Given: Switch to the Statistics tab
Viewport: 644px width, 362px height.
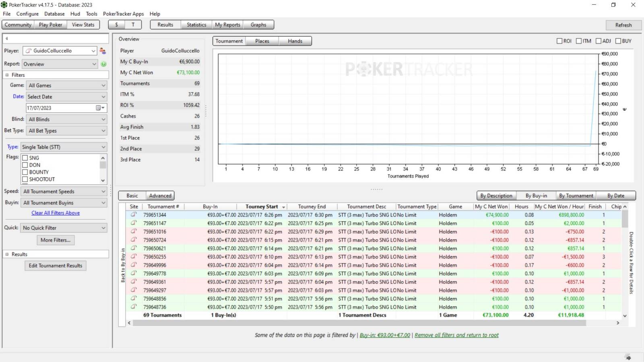Looking at the screenshot, I should click(x=196, y=25).
